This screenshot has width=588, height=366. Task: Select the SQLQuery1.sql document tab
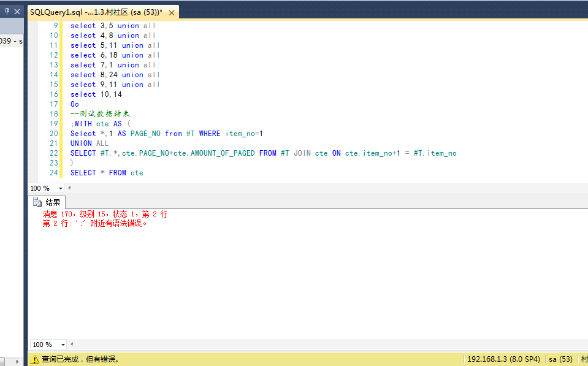click(96, 12)
